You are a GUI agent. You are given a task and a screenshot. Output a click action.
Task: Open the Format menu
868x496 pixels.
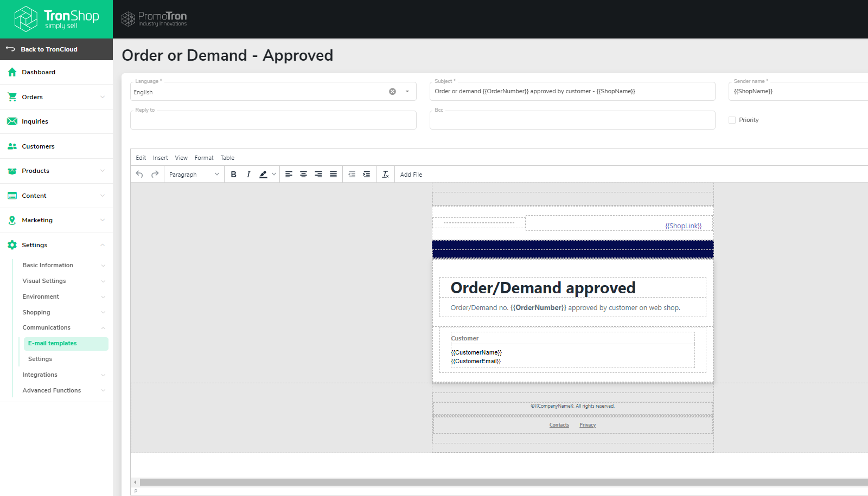(x=204, y=158)
